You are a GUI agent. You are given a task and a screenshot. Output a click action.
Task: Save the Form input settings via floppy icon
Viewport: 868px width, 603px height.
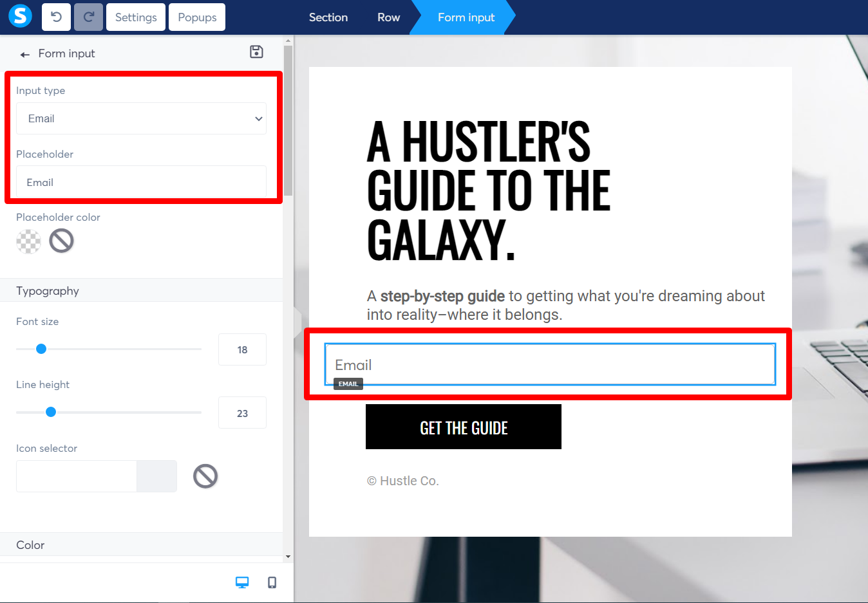(x=256, y=51)
